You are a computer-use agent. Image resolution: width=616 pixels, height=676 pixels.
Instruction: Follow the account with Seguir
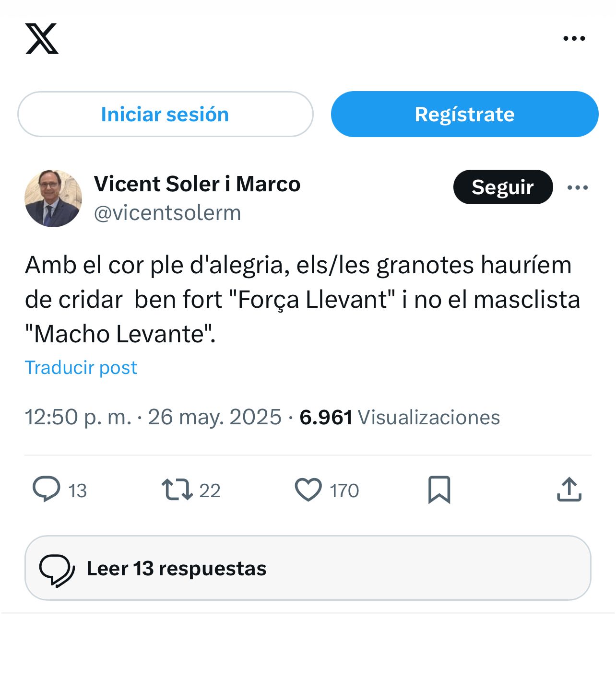502,187
